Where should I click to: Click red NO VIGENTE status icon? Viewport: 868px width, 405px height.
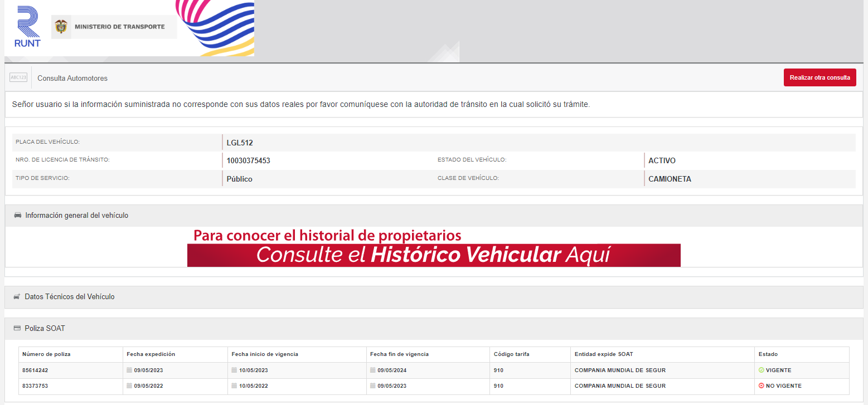761,386
